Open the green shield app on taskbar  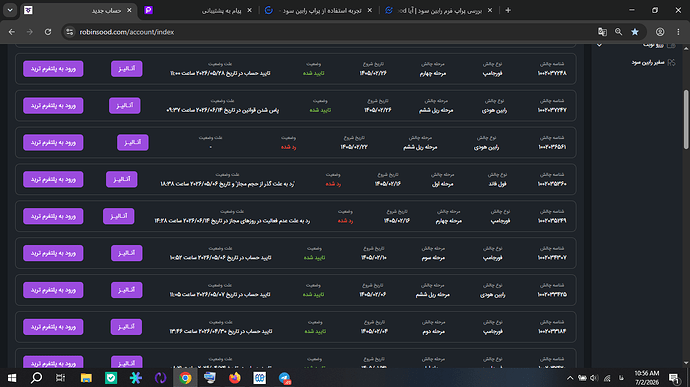pyautogui.click(x=111, y=378)
